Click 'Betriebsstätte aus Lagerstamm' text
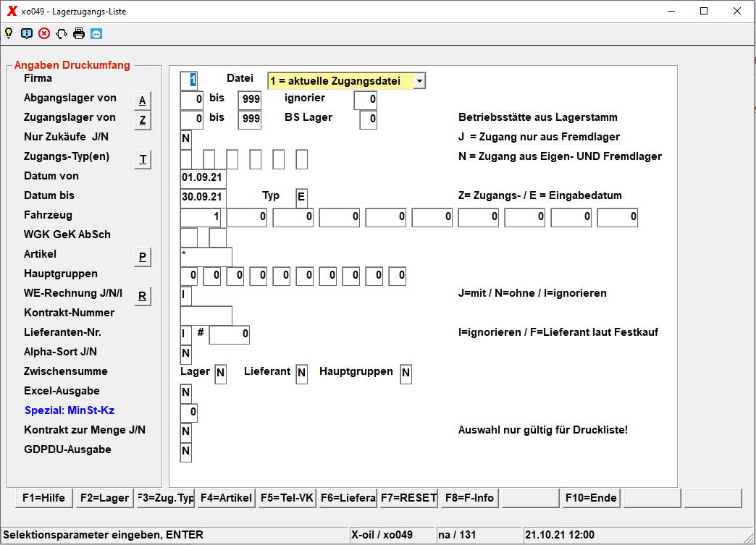This screenshot has width=756, height=545. 537,117
